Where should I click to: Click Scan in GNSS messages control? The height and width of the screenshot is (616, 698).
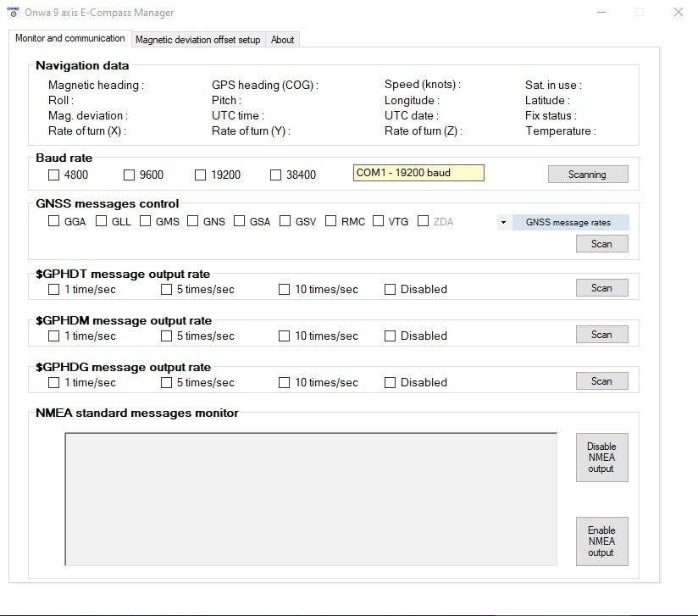tap(601, 244)
